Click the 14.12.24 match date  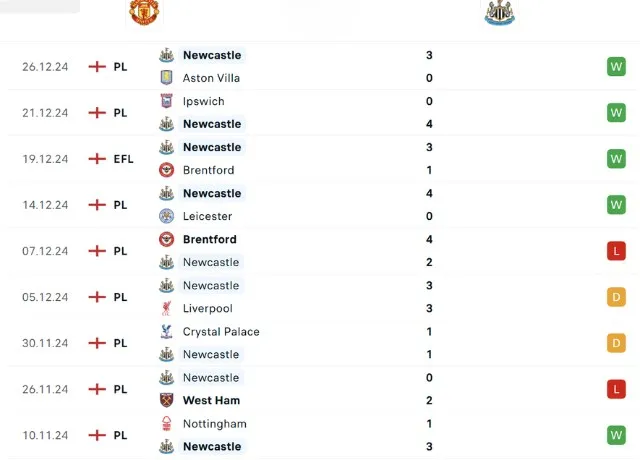(45, 205)
